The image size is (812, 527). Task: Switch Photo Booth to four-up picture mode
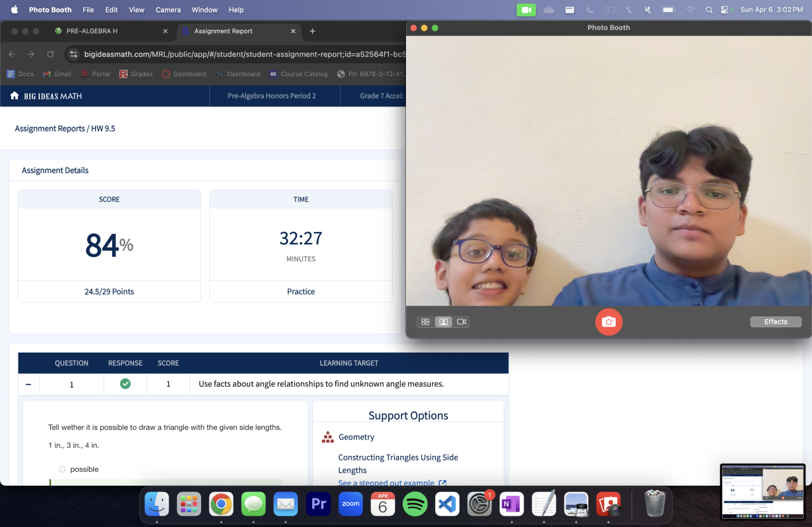pyautogui.click(x=426, y=322)
